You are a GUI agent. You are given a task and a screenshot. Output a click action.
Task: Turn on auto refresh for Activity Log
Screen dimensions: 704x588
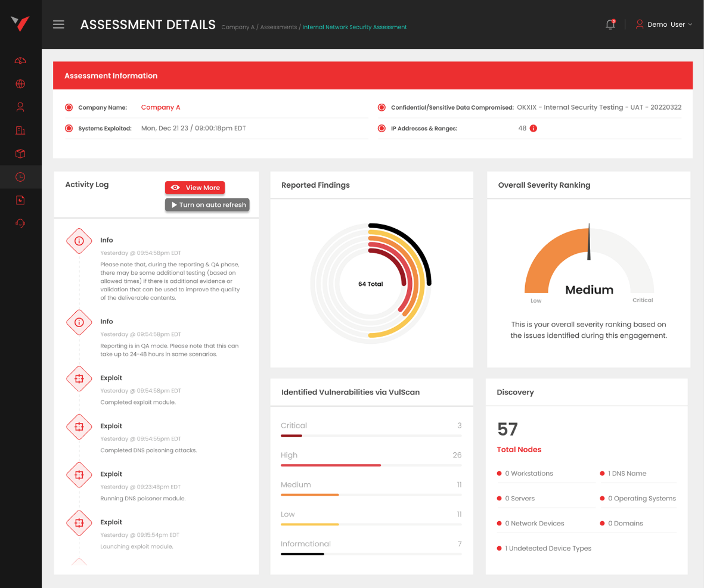pyautogui.click(x=207, y=205)
